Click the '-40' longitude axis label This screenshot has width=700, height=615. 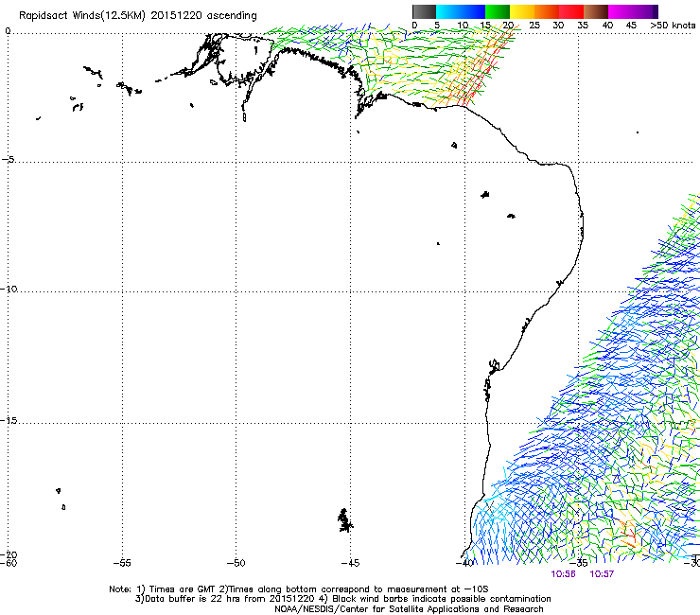(464, 563)
